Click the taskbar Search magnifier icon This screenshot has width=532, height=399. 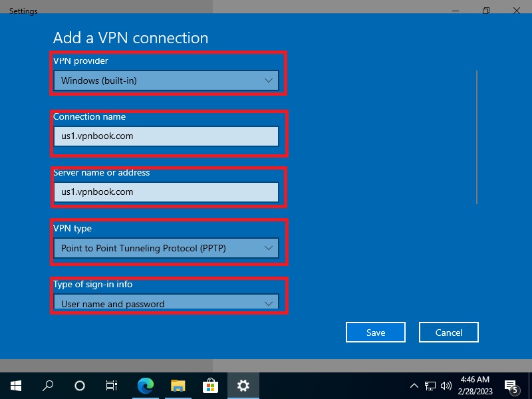coord(48,386)
